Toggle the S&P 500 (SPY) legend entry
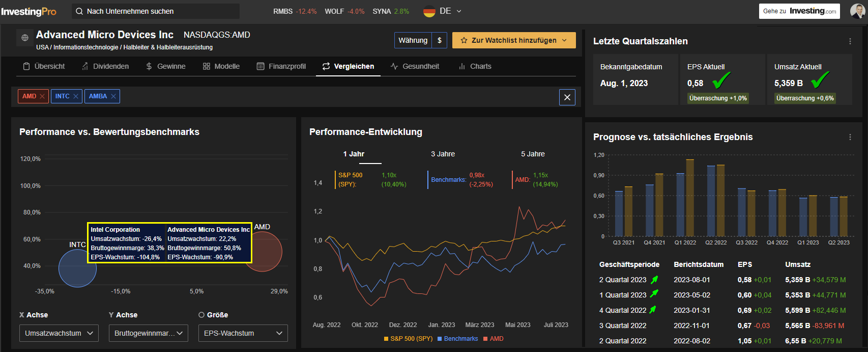Image resolution: width=868 pixels, height=352 pixels. click(x=408, y=339)
